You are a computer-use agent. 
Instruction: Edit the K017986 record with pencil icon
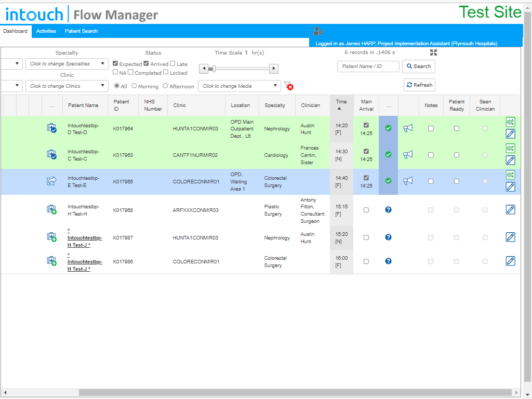click(510, 261)
